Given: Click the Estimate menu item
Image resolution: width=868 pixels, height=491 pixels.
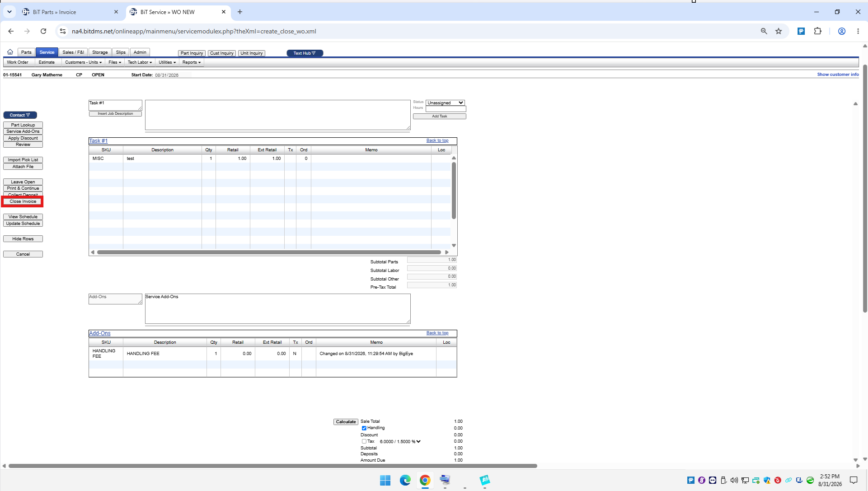Looking at the screenshot, I should click(47, 62).
